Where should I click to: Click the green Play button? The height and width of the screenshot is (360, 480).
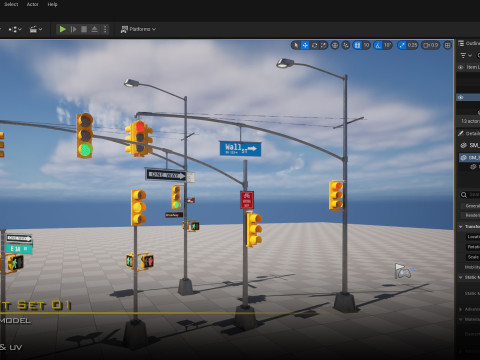[62, 29]
